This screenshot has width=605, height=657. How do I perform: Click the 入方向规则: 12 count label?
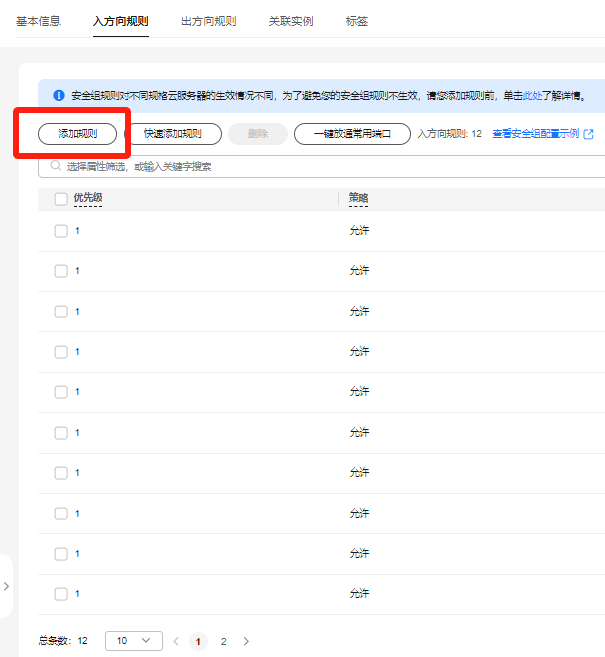click(450, 134)
